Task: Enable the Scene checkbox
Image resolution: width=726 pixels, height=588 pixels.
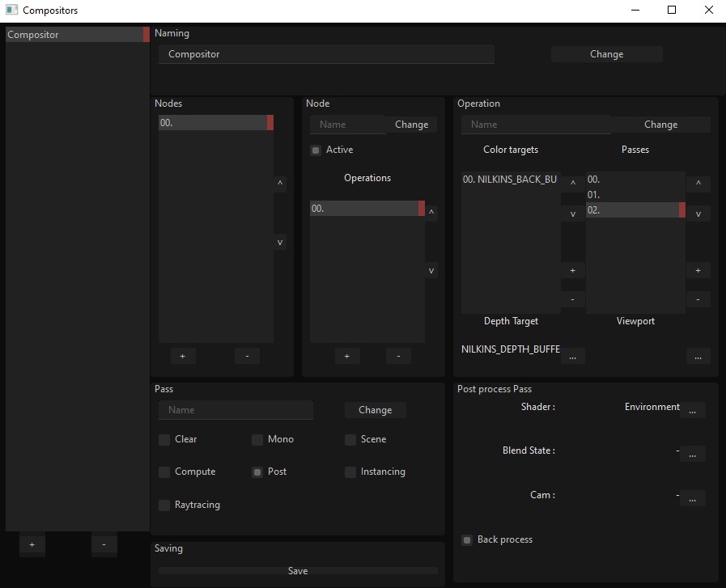Action: 350,439
